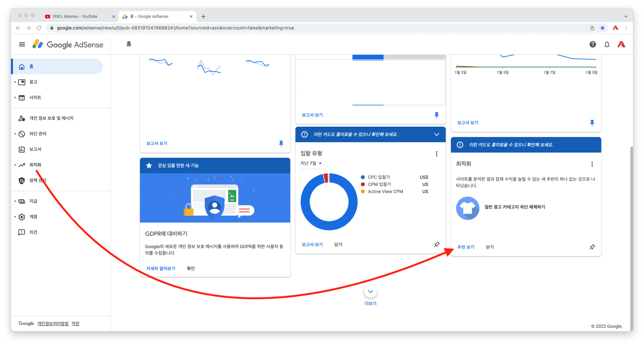Unpin the left chart card
Image resolution: width=644 pixels, height=345 pixels.
click(x=281, y=144)
